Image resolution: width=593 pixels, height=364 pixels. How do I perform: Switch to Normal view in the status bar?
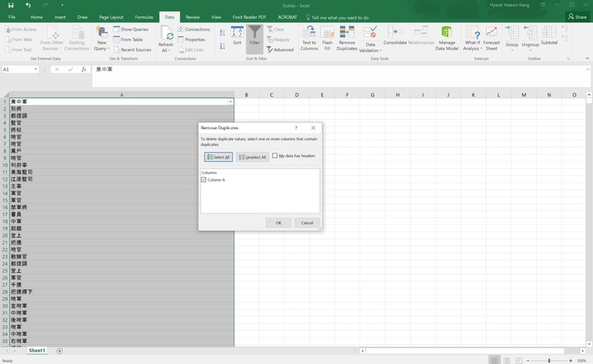(494, 360)
